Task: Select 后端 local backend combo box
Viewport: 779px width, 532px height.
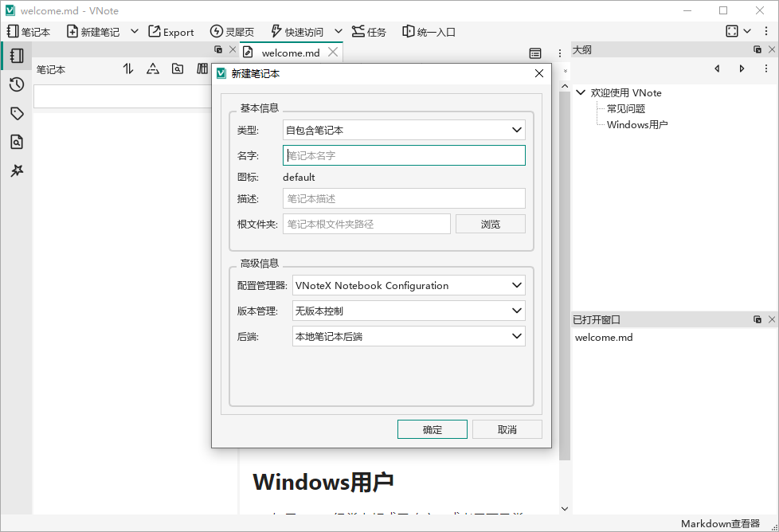Action: click(x=408, y=336)
